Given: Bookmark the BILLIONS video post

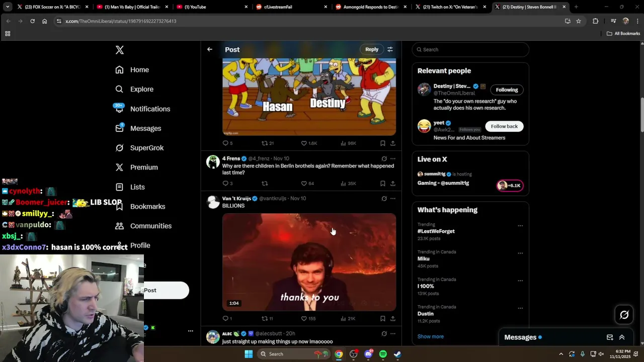Looking at the screenshot, I should point(382,318).
